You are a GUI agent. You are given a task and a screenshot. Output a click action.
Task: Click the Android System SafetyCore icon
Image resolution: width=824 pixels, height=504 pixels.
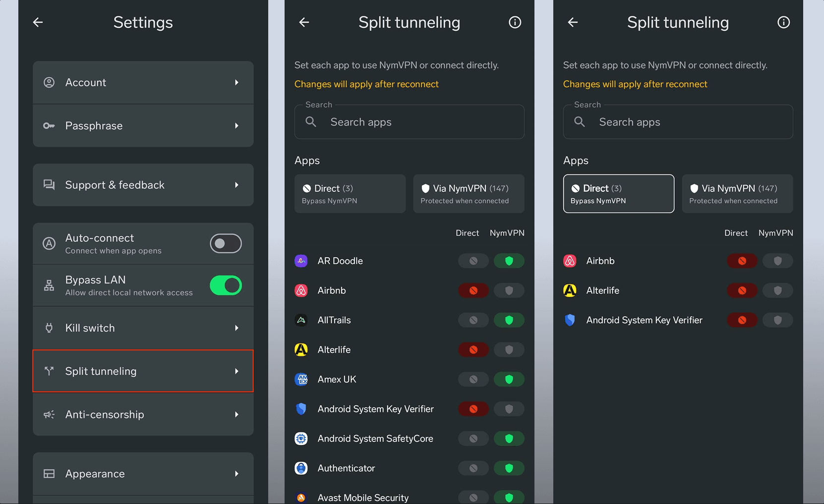point(301,439)
